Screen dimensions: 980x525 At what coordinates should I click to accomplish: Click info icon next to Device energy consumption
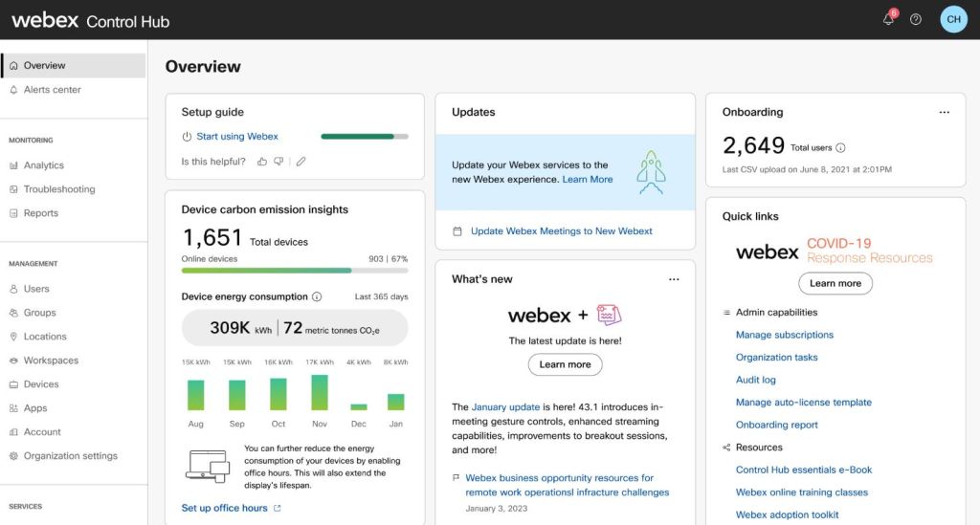pos(317,296)
